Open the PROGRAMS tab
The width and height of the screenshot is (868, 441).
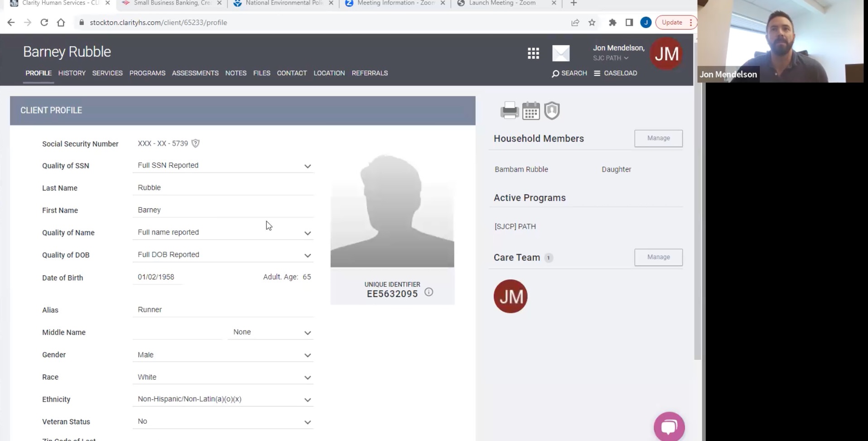[x=147, y=73]
